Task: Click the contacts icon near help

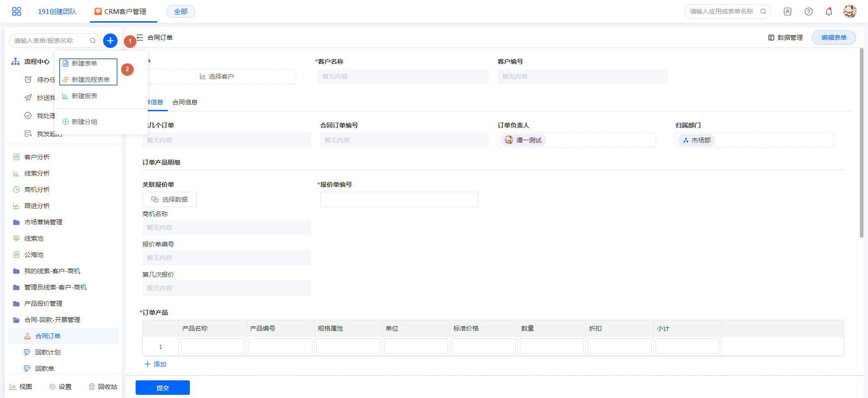Action: 788,12
